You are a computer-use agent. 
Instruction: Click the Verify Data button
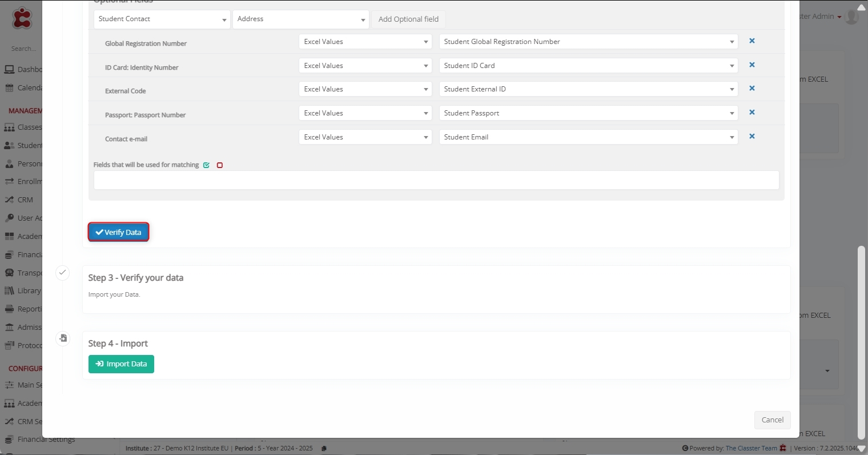[118, 232]
